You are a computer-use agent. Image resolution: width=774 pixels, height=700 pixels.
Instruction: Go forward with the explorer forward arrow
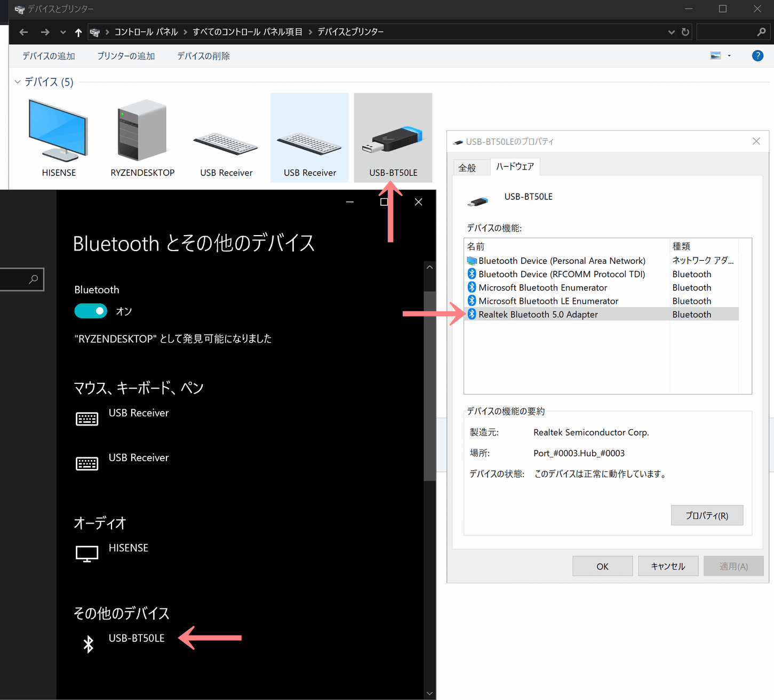(x=45, y=32)
